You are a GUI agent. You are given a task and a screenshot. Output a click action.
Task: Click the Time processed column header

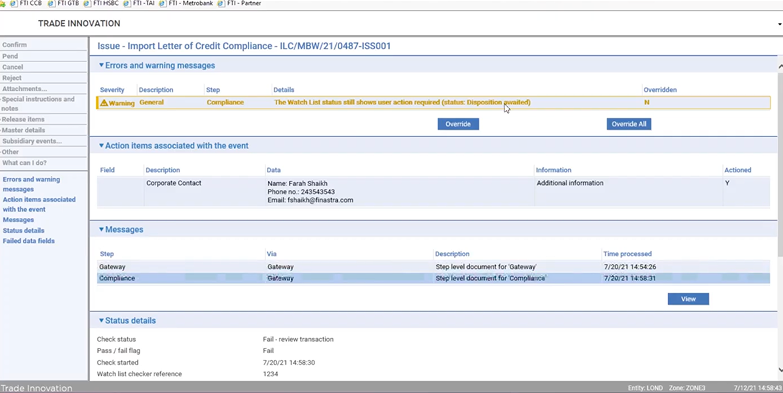[x=627, y=254]
